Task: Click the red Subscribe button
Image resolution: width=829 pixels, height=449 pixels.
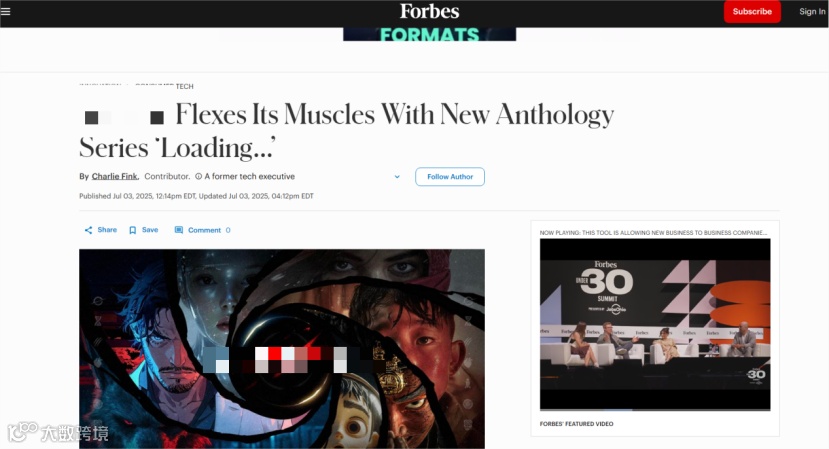Action: coord(752,12)
